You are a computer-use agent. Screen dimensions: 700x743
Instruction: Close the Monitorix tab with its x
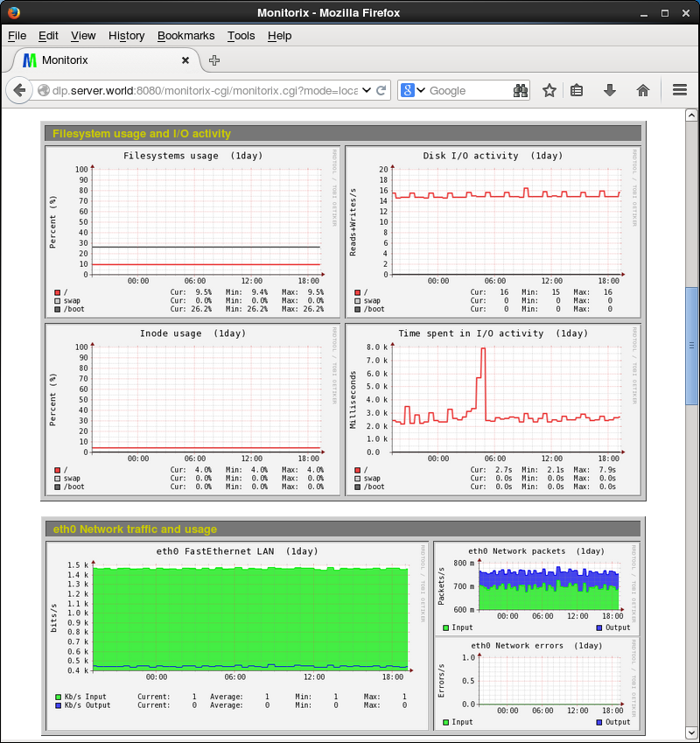(184, 61)
